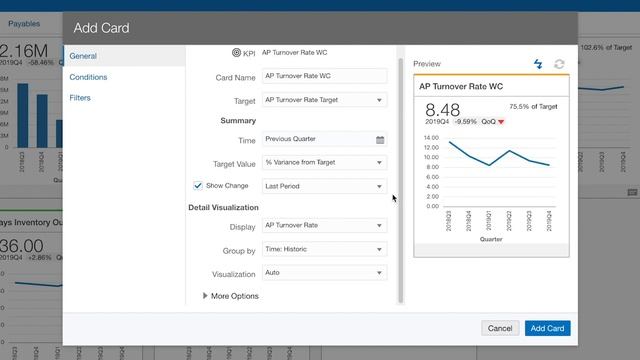Click the 8.48 value in preview
The image size is (640, 360).
(442, 109)
